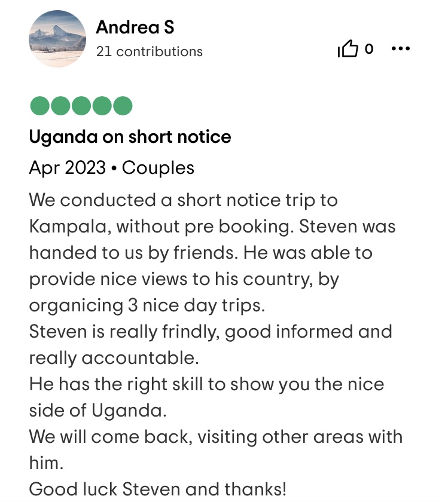Image resolution: width=448 pixels, height=502 pixels.
Task: Click the sentence beginning "We will come back"
Action: point(215,436)
